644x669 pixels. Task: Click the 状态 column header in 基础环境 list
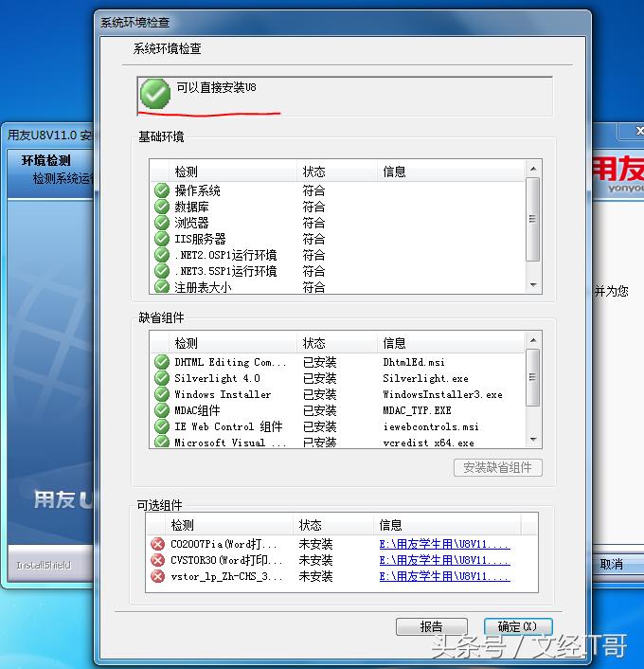tap(337, 172)
